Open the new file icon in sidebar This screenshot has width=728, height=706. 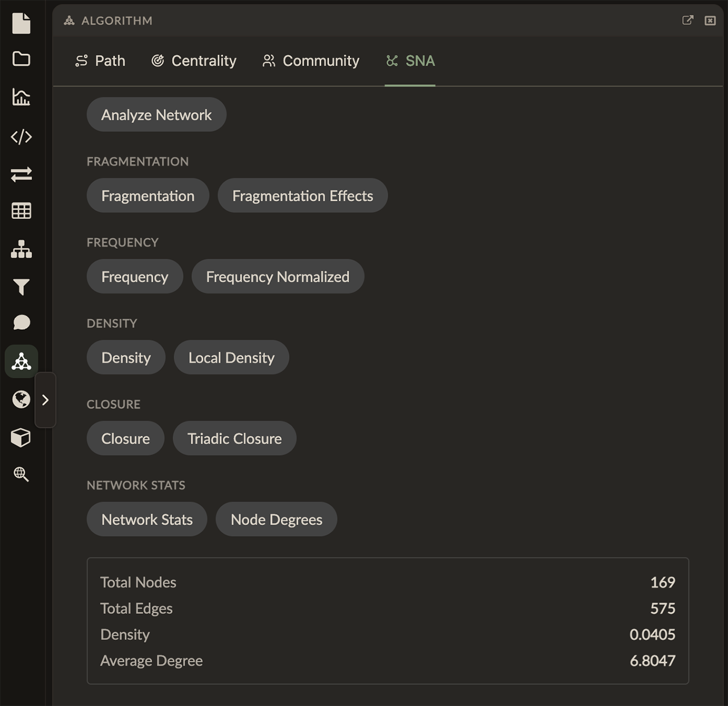point(21,23)
